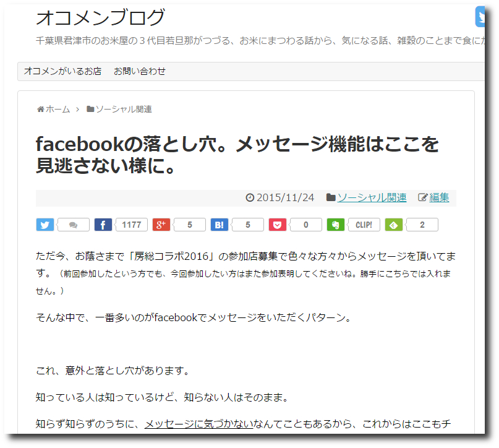The height and width of the screenshot is (448, 499).
Task: Click the breadcrumb folder icon
Action: click(x=90, y=109)
